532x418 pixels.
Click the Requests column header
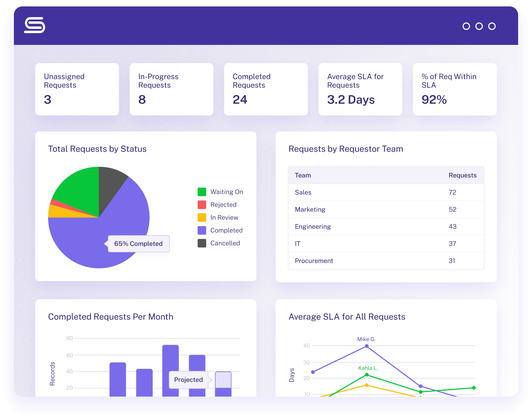pyautogui.click(x=463, y=175)
